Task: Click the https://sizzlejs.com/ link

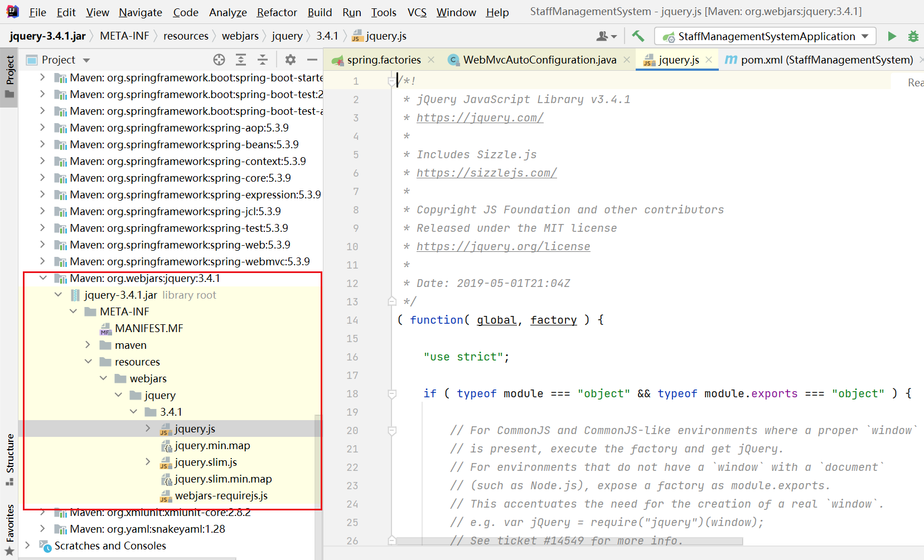Action: coord(486,173)
